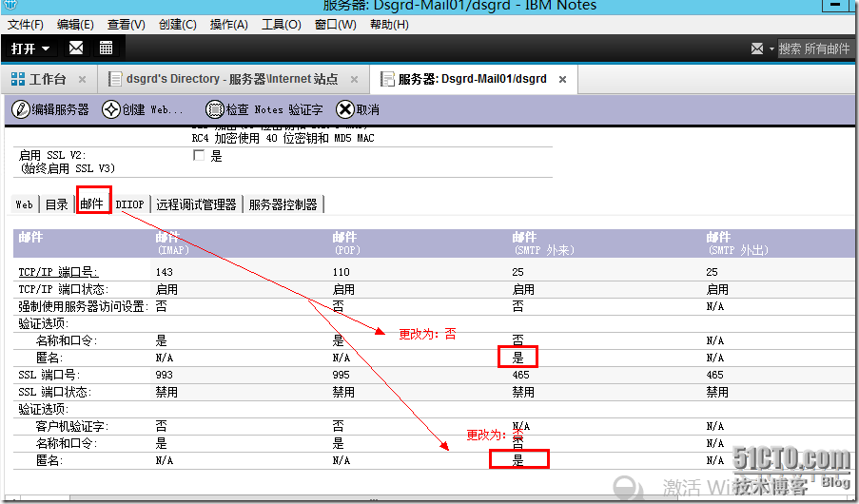This screenshot has width=859, height=504.
Task: Toggle the 启用 SSL V2 是 checkbox
Action: (199, 156)
